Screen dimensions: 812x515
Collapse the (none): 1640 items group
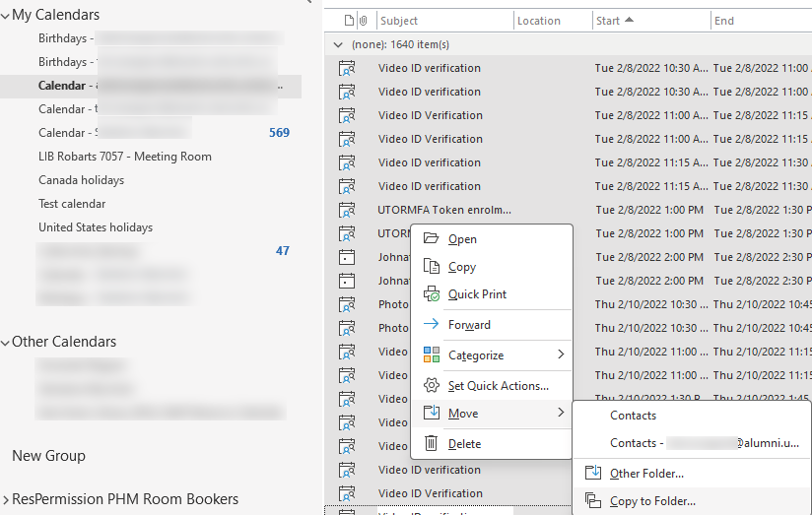click(339, 45)
